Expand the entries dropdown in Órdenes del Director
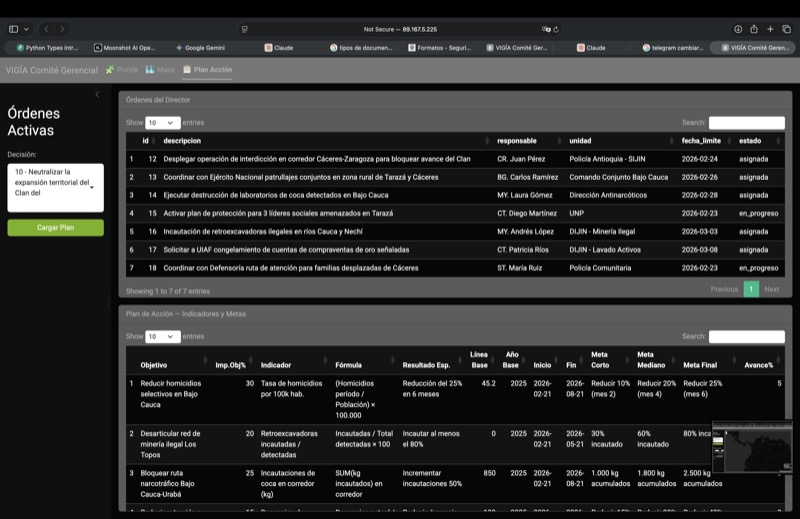The height and width of the screenshot is (519, 800). click(163, 122)
